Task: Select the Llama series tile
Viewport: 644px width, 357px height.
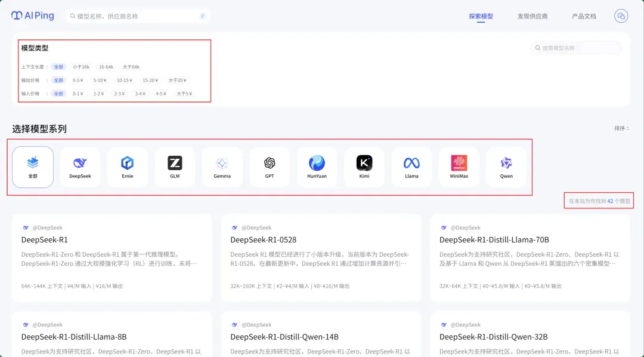Action: point(411,167)
